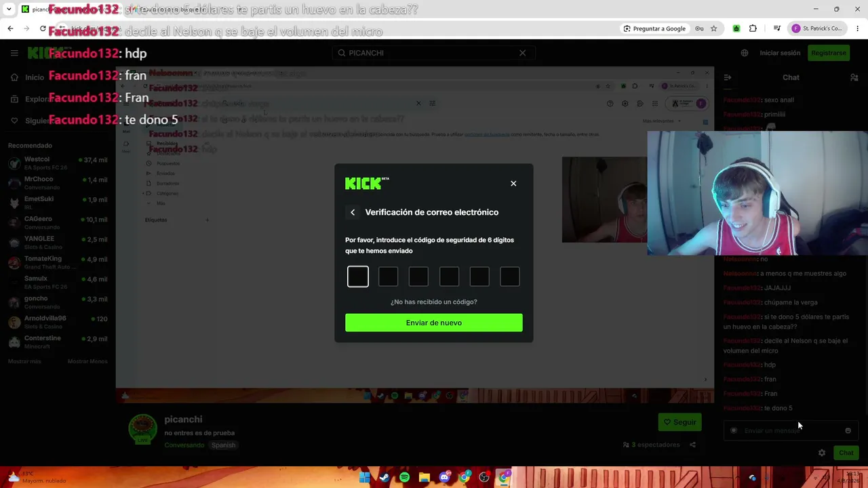Open the recommended channel CAGeero

(58, 222)
